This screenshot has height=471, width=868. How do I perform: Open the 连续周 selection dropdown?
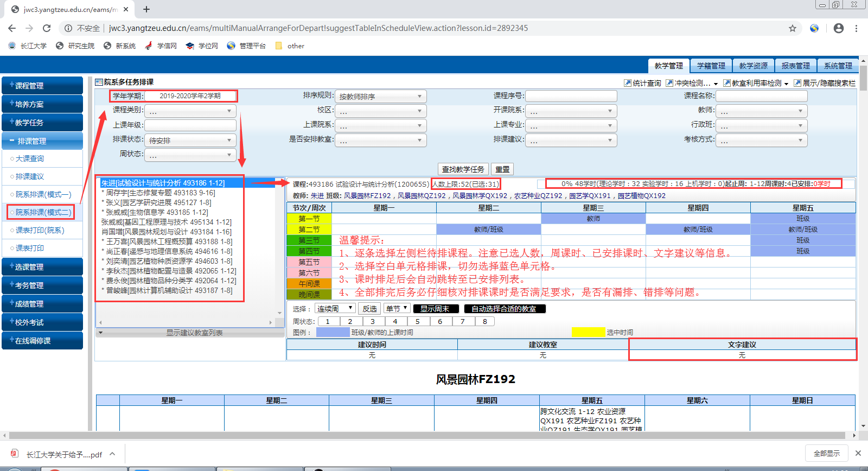[335, 308]
